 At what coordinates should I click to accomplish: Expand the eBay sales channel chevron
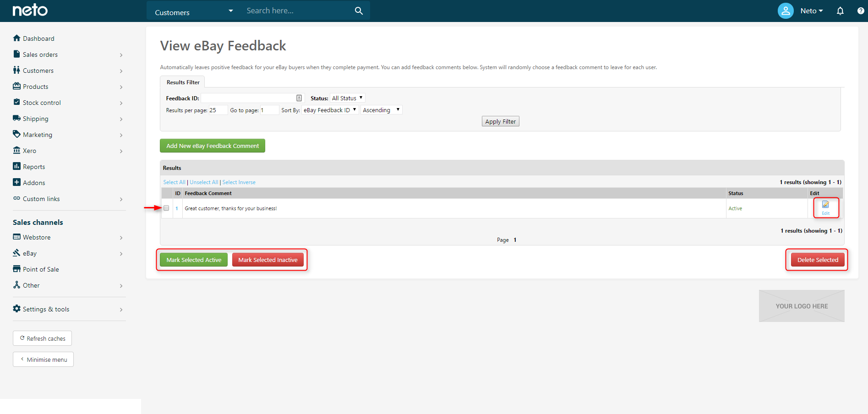coord(121,254)
